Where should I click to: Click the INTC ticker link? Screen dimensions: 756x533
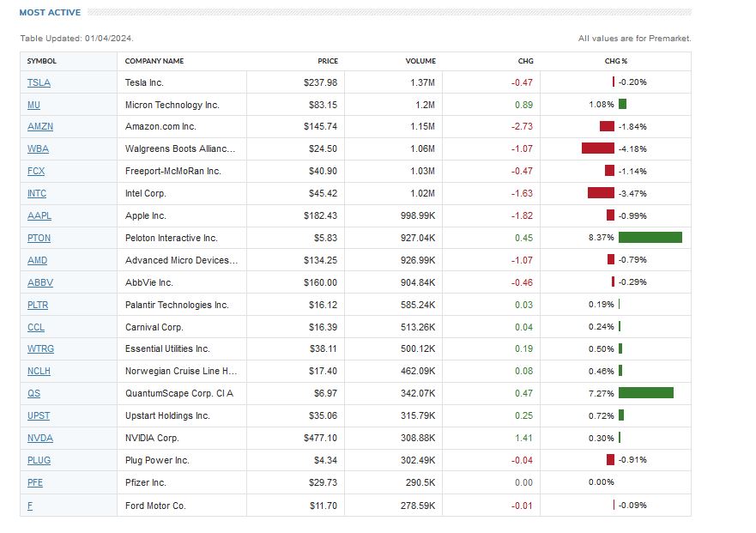37,193
